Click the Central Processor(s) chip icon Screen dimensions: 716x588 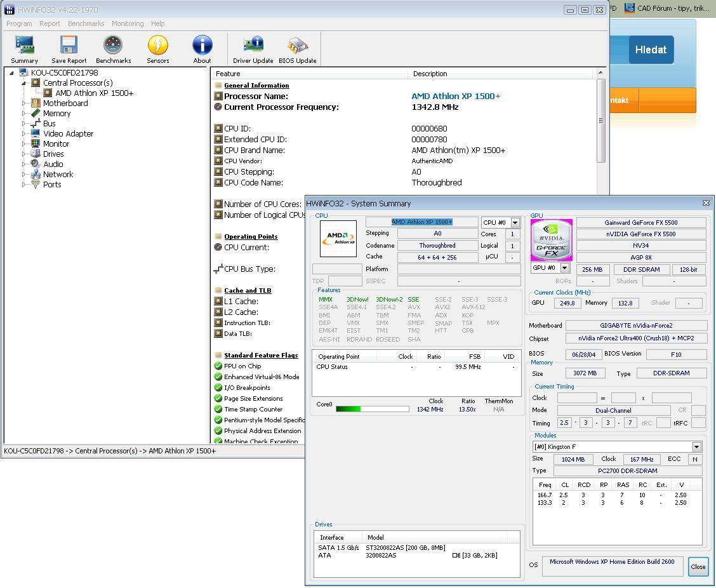(x=36, y=83)
